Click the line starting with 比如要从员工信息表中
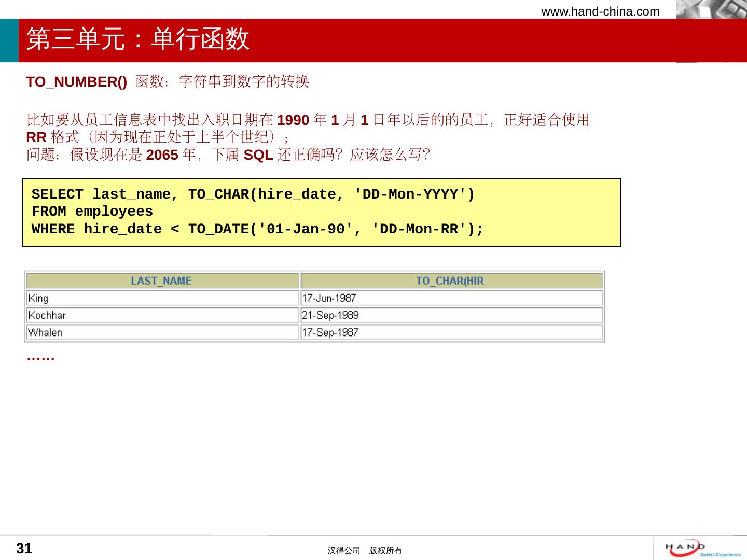 (x=308, y=120)
